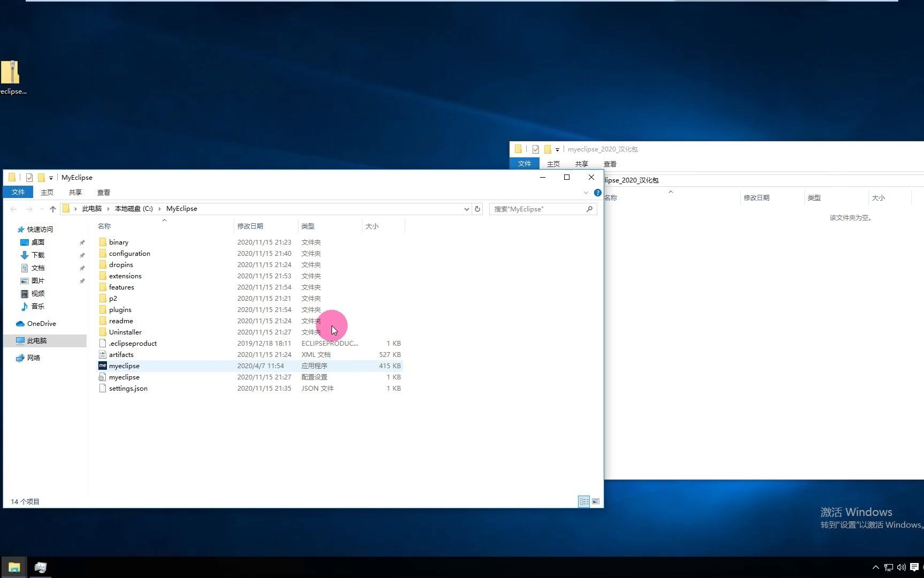Select the Uninstaller folder
Viewport: 924px width, 578px height.
[x=125, y=332]
